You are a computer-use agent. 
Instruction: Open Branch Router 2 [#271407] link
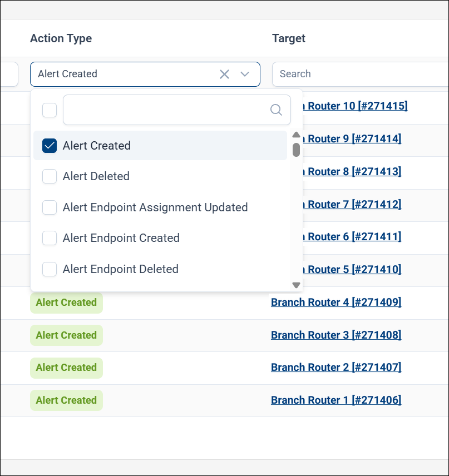(x=336, y=368)
